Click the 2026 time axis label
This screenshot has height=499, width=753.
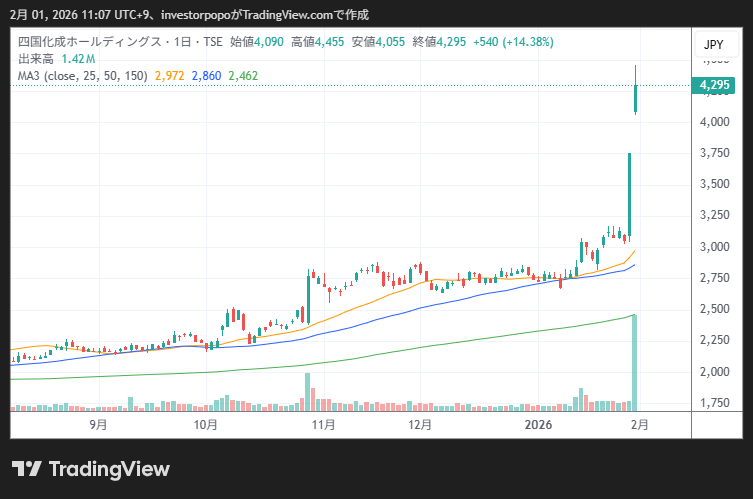click(x=540, y=424)
